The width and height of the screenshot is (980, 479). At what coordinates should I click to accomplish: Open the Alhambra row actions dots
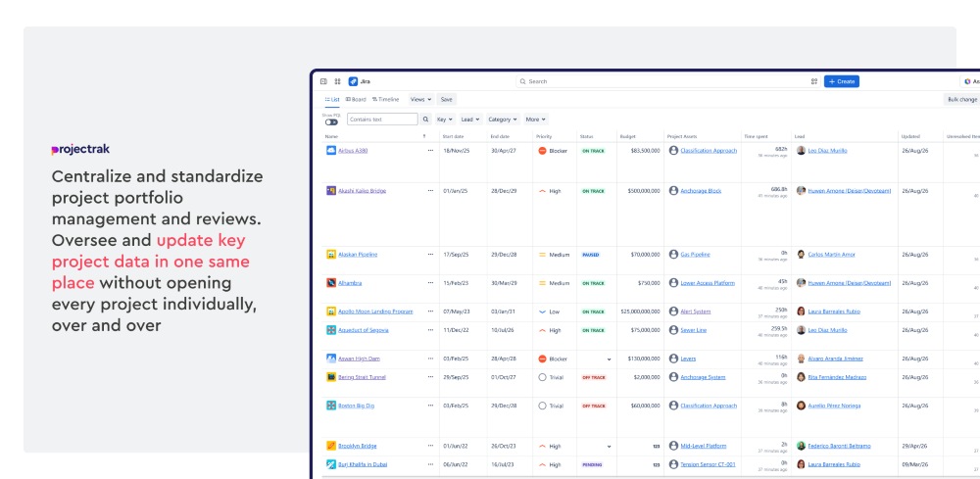430,283
